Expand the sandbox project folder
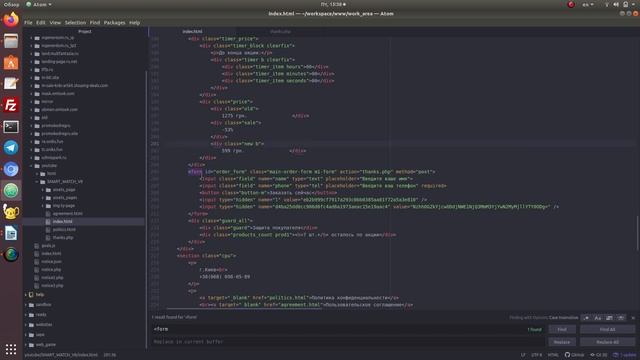 click(26, 305)
